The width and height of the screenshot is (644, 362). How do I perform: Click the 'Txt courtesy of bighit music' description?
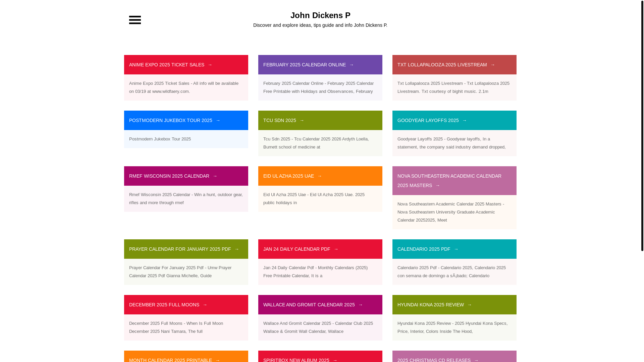pyautogui.click(x=453, y=87)
